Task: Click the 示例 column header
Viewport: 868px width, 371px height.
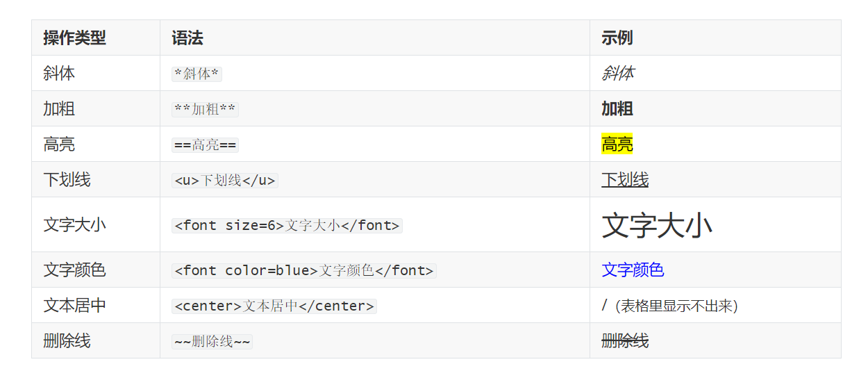Action: coord(617,38)
